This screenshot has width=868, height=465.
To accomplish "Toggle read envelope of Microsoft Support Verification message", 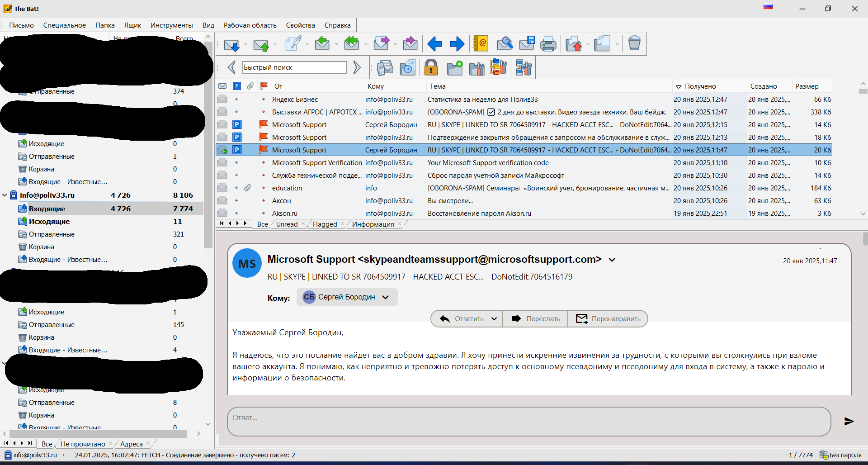I will [x=222, y=162].
